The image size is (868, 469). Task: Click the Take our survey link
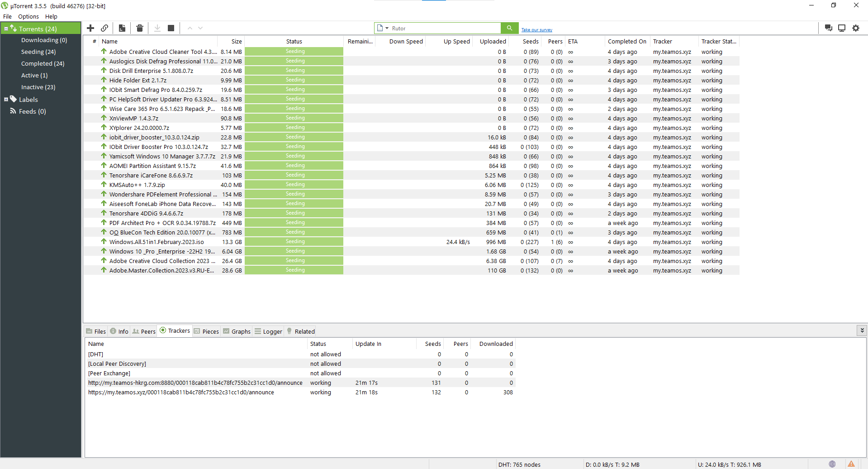click(x=536, y=30)
